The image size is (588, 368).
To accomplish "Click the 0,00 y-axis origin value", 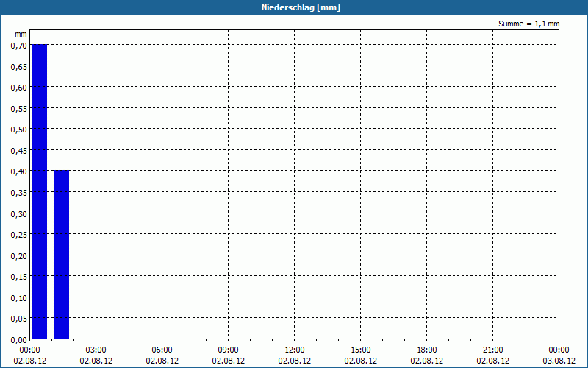I will 19,340.
